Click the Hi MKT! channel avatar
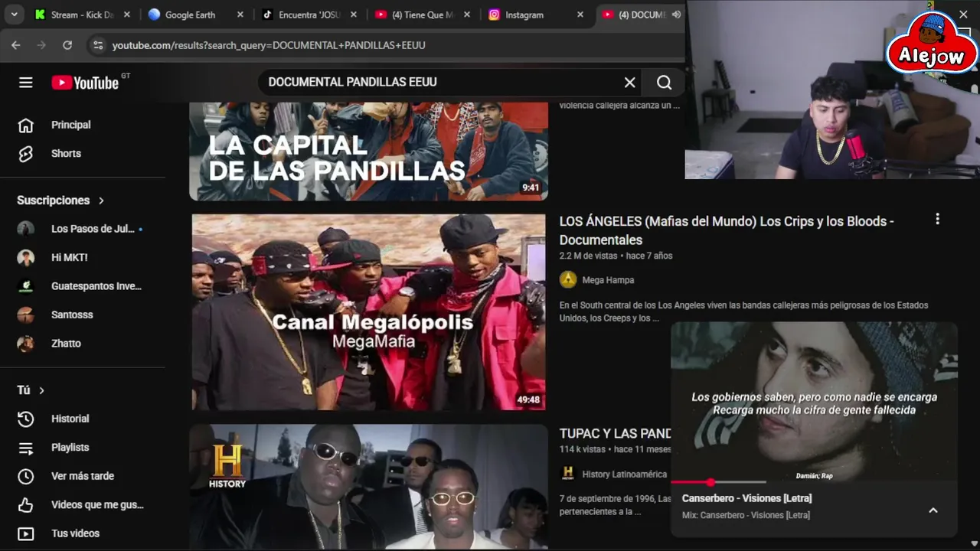 (26, 258)
